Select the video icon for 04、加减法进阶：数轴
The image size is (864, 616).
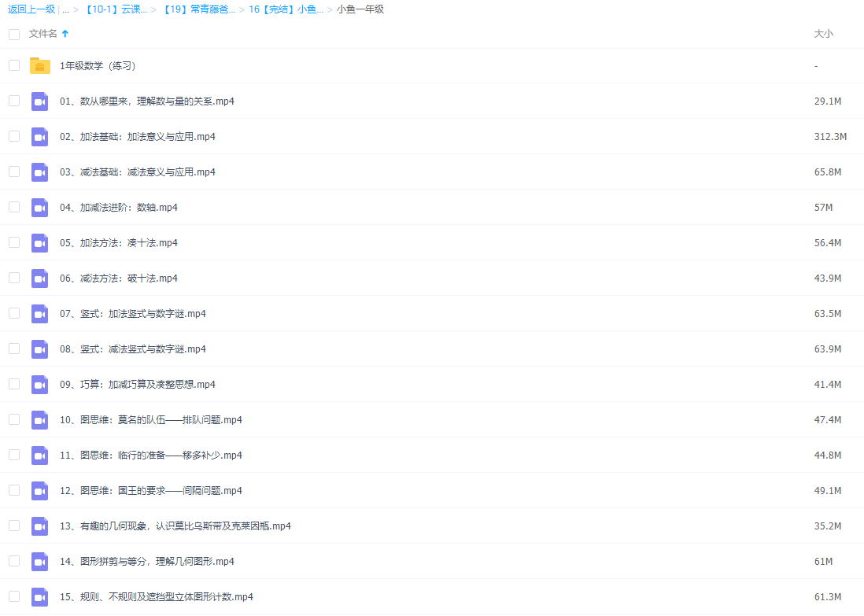point(39,207)
